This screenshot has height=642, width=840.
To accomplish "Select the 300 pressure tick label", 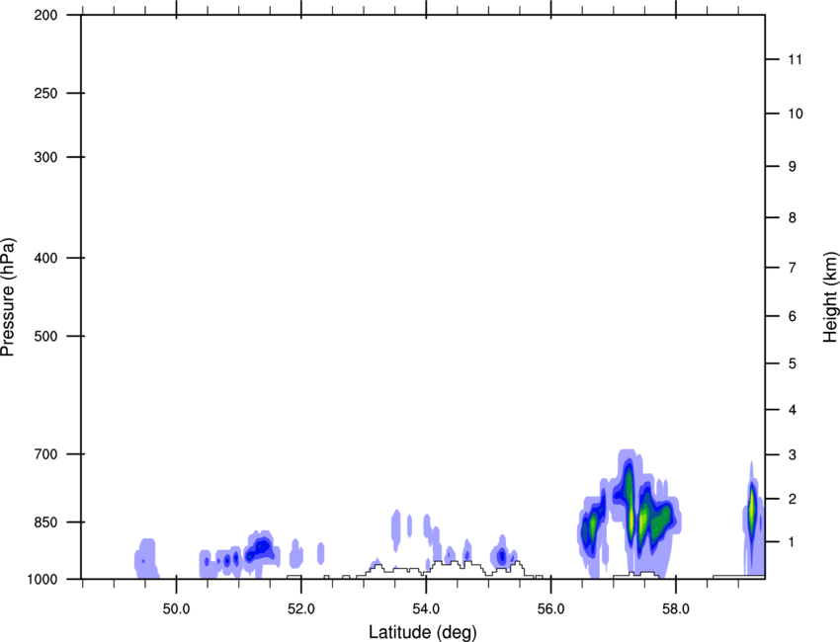I will tap(46, 157).
